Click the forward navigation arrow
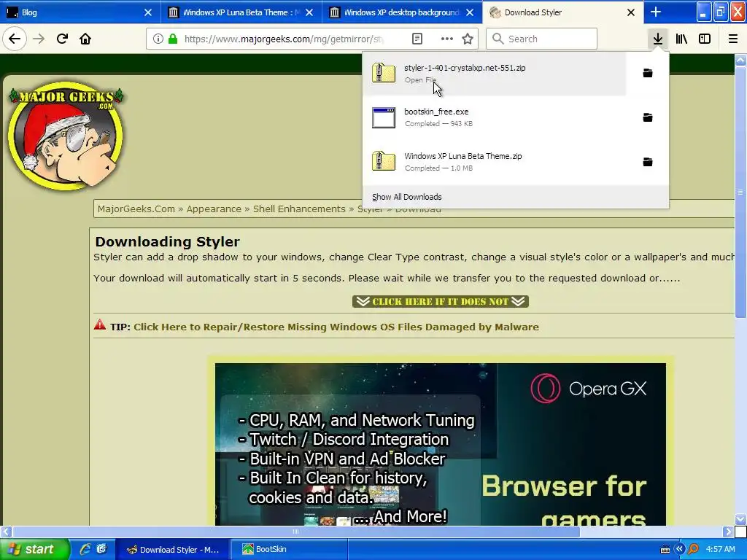This screenshot has width=747, height=560. pos(39,39)
